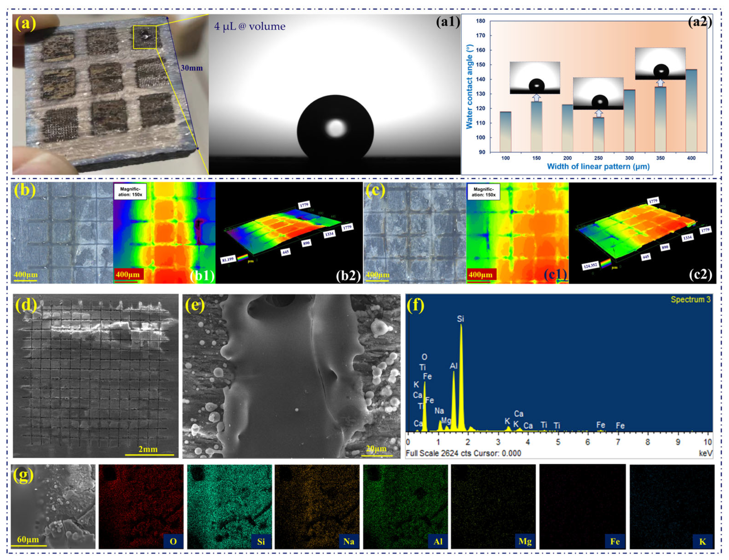
Task: Click the 124.352 height label in c2
Action: coord(590,266)
